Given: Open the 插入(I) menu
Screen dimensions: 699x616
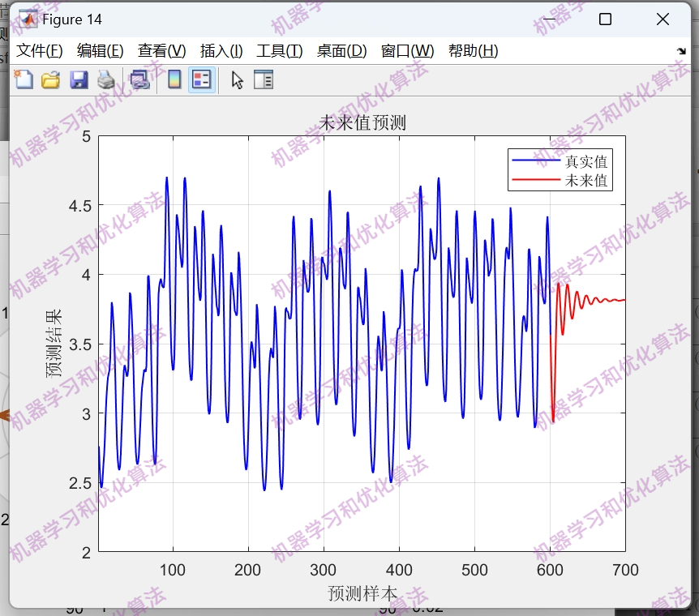Looking at the screenshot, I should (221, 51).
